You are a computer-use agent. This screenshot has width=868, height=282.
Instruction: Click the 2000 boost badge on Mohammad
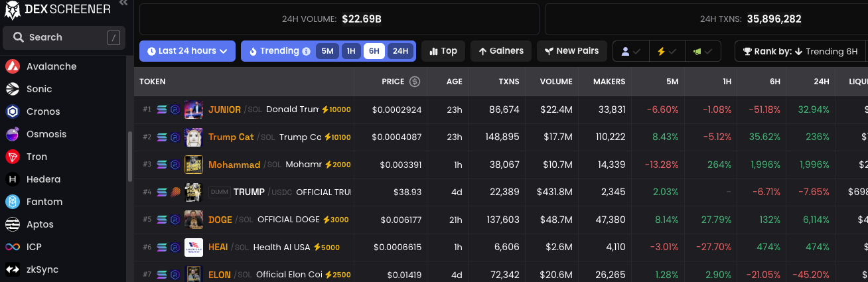(337, 165)
